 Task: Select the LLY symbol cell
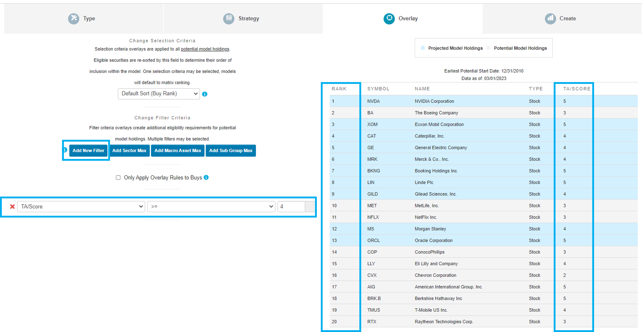371,263
